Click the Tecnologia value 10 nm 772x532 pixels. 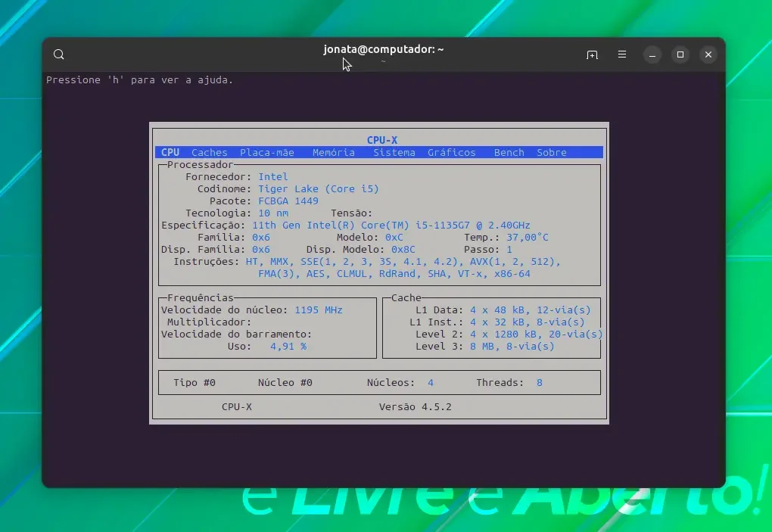click(273, 213)
